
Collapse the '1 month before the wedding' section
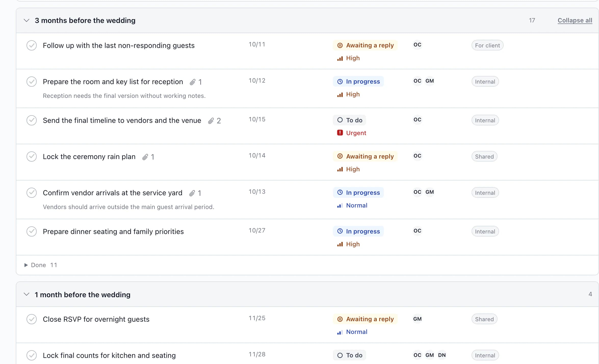pyautogui.click(x=27, y=294)
